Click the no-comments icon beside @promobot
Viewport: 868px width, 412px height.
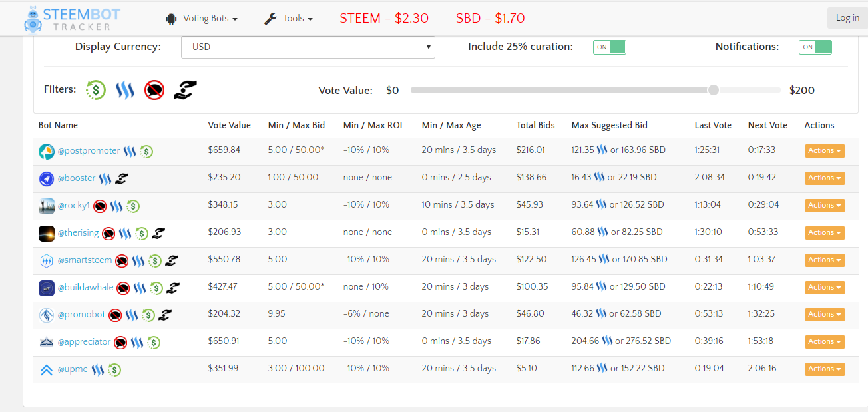click(x=115, y=315)
